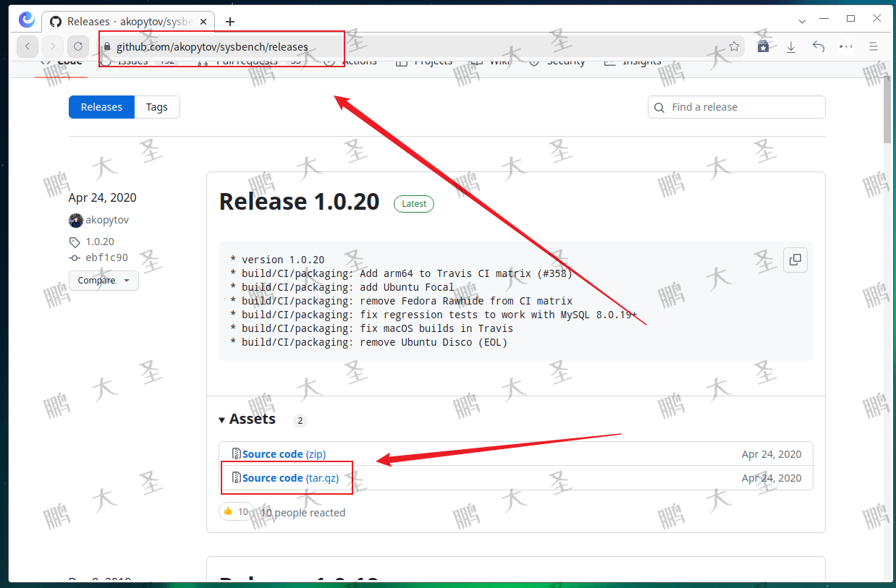
Task: Click the 'Apr 24, 2020' release date in sidebar
Action: [102, 198]
